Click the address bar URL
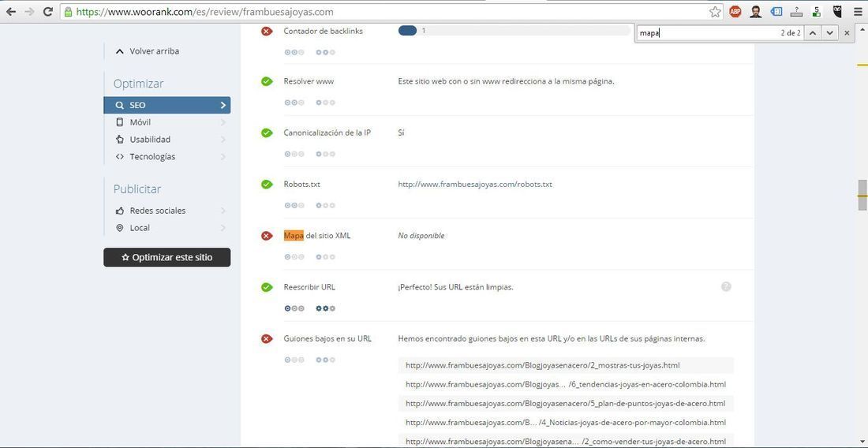868x448 pixels. pyautogui.click(x=205, y=12)
